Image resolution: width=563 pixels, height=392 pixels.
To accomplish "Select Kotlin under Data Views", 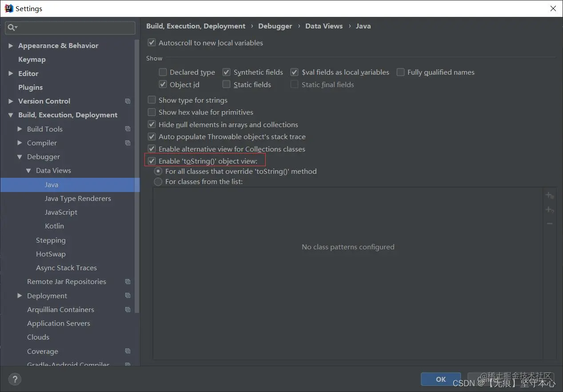I will click(x=54, y=226).
